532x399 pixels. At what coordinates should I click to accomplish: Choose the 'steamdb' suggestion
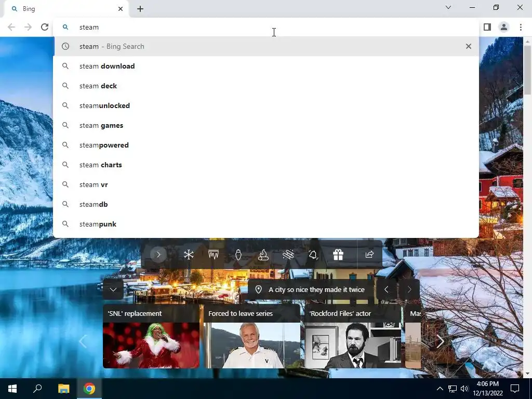(266, 204)
